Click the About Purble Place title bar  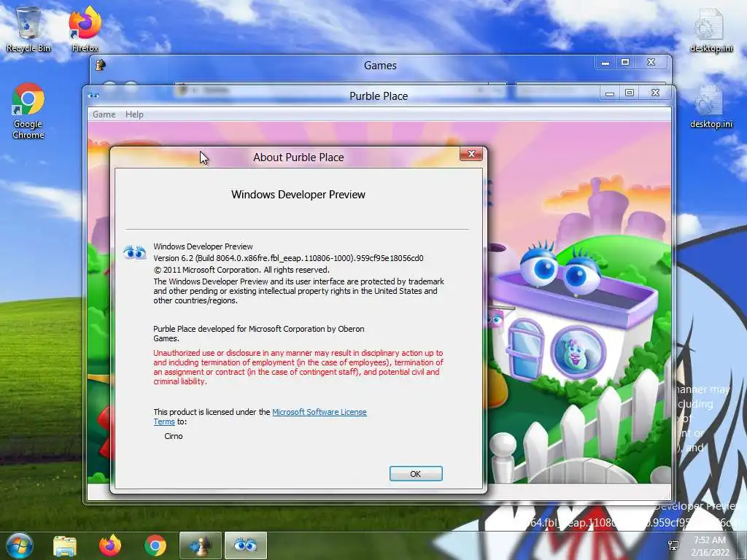tap(298, 157)
